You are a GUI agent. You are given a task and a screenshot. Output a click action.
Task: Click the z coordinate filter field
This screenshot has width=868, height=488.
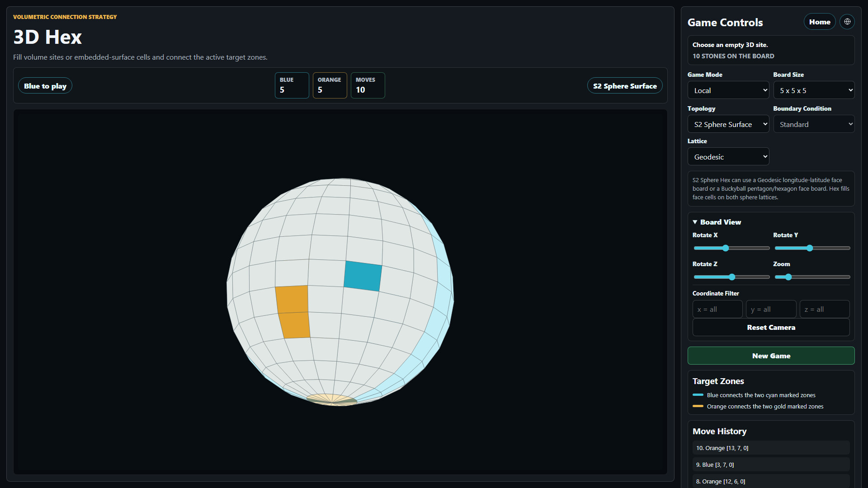pyautogui.click(x=825, y=310)
